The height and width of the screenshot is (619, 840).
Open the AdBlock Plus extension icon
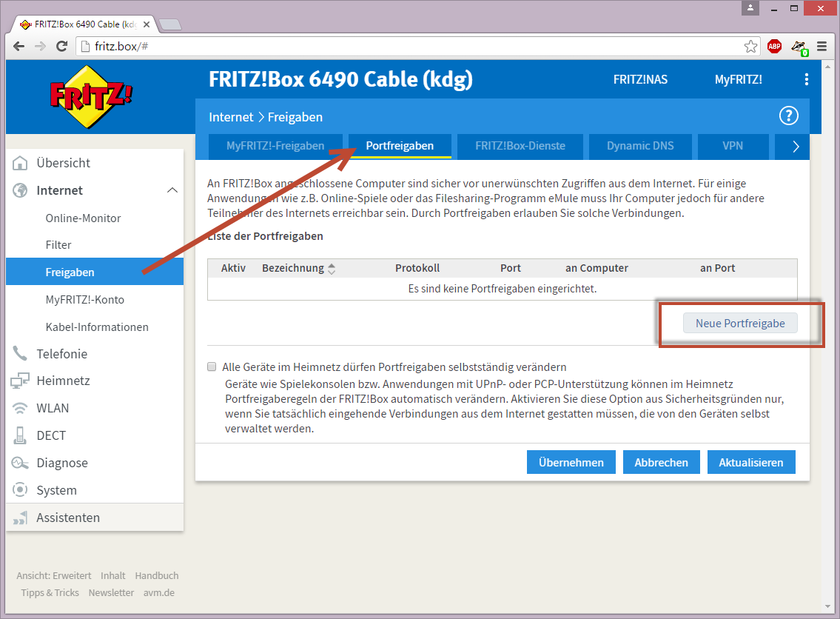(x=774, y=47)
